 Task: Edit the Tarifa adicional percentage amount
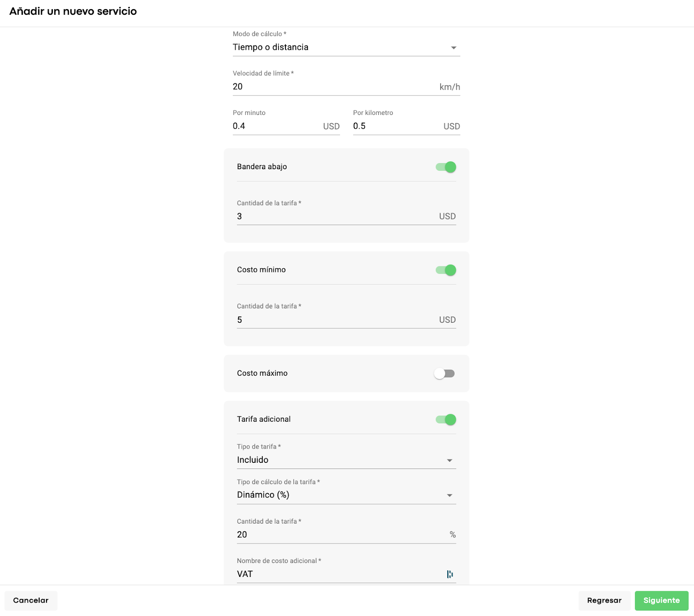pyautogui.click(x=340, y=534)
